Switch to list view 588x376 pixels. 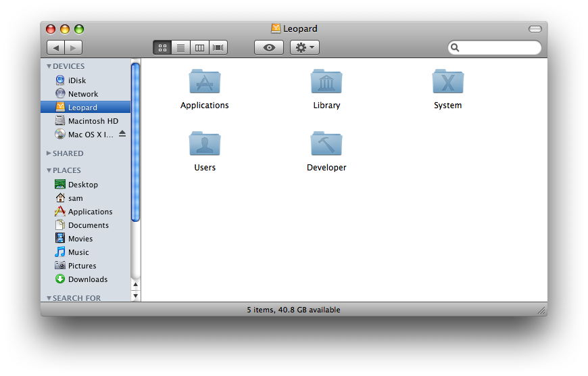click(x=180, y=47)
